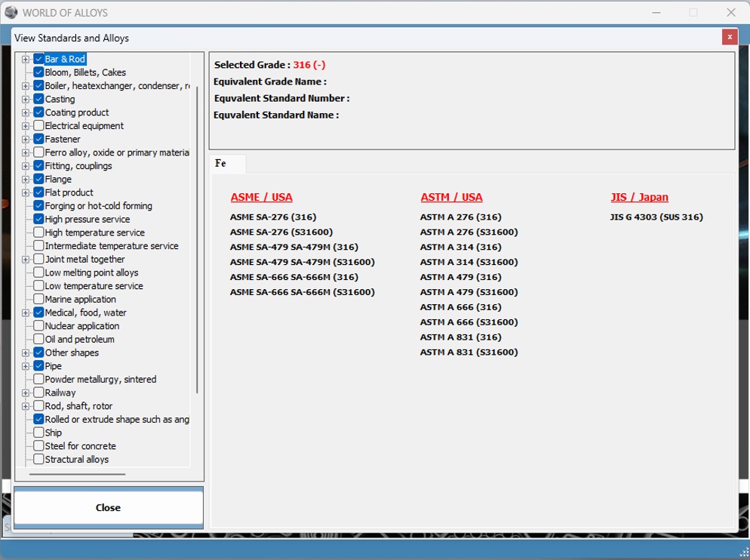This screenshot has height=560, width=750.
Task: Open ASTM A 666 (S31600) entry
Action: click(469, 322)
